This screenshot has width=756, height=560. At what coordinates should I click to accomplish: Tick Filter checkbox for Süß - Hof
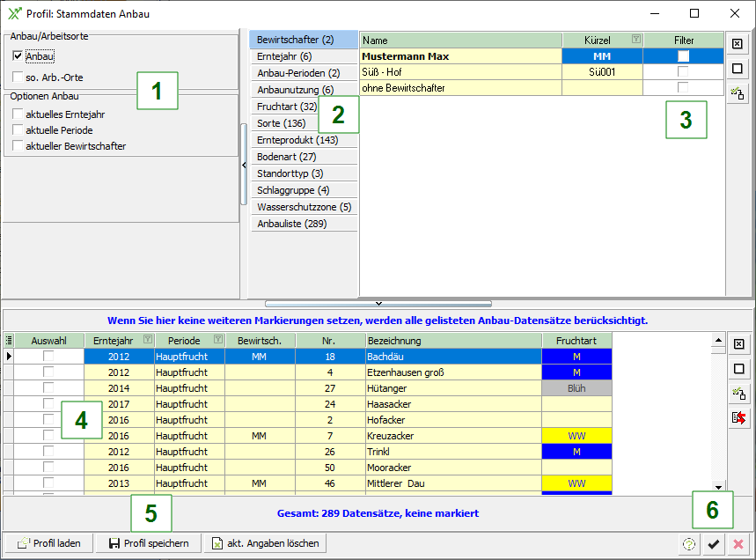[x=683, y=72]
